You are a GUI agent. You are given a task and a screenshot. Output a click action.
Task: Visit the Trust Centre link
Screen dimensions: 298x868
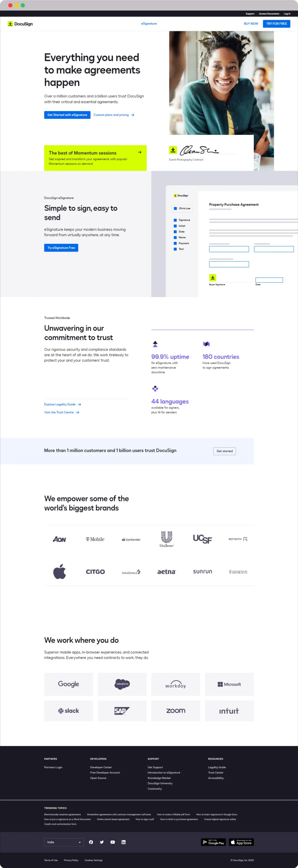click(x=59, y=412)
